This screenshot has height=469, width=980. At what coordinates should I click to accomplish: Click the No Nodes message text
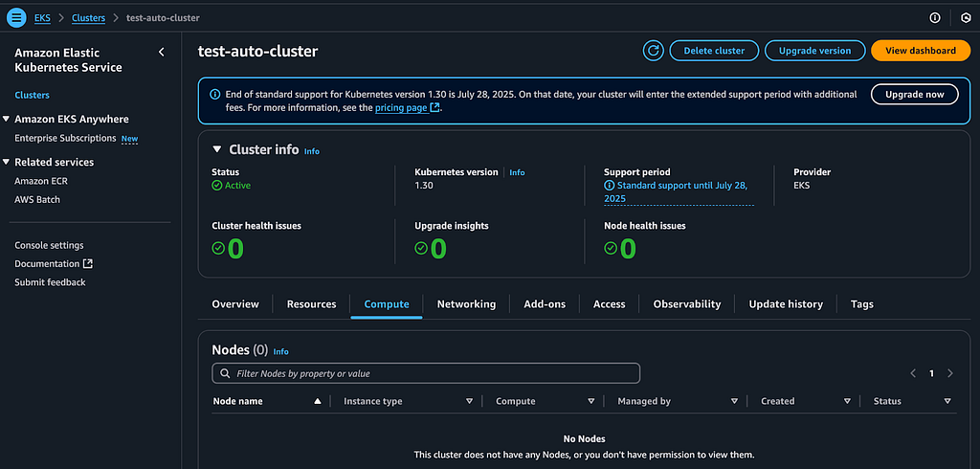point(585,439)
